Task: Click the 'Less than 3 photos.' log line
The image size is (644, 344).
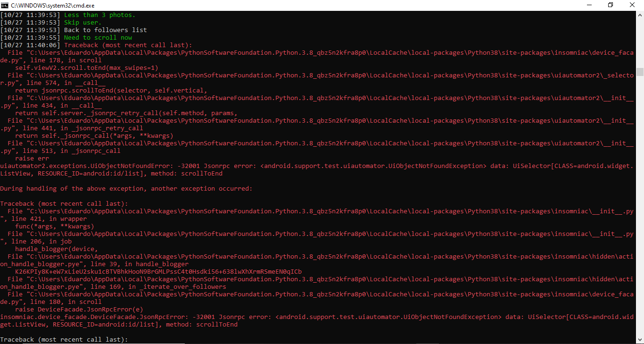Action: pyautogui.click(x=99, y=15)
